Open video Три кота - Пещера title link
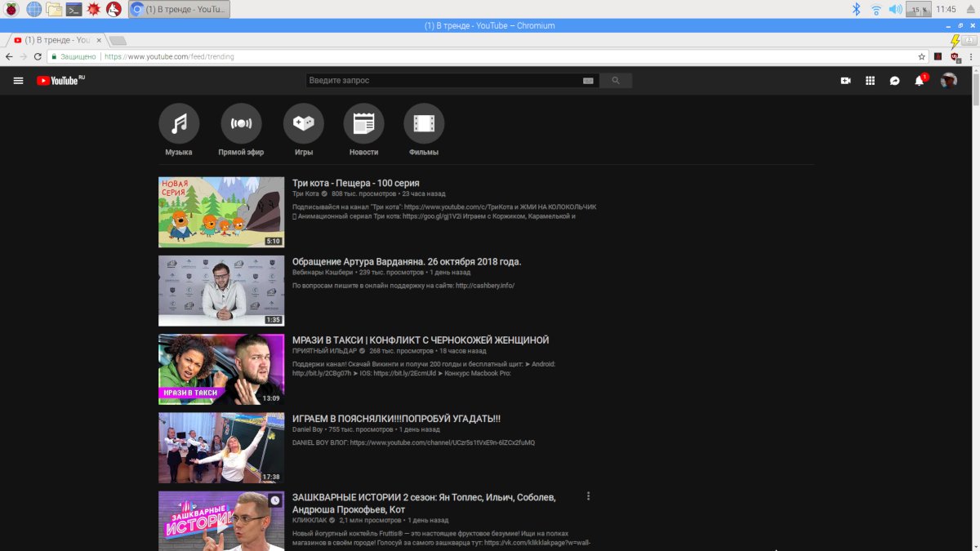The image size is (980, 551). click(355, 183)
